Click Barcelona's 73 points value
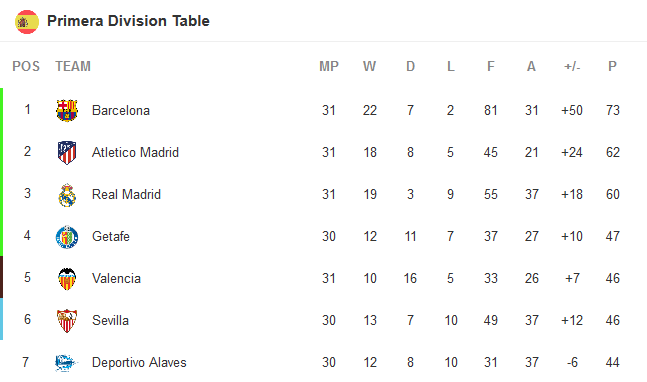The height and width of the screenshot is (382, 647). pyautogui.click(x=613, y=110)
